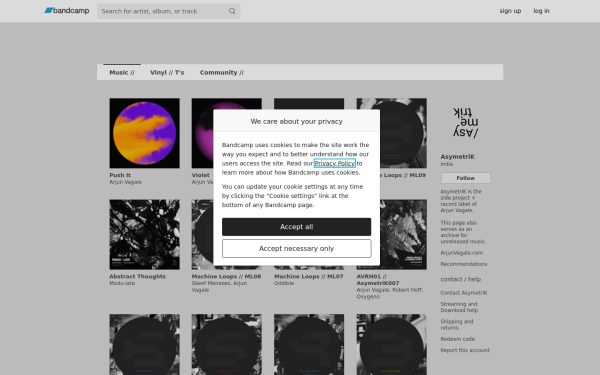The image size is (600, 375).
Task: Click the Machine Loops // ML07 title
Action: pyautogui.click(x=308, y=276)
